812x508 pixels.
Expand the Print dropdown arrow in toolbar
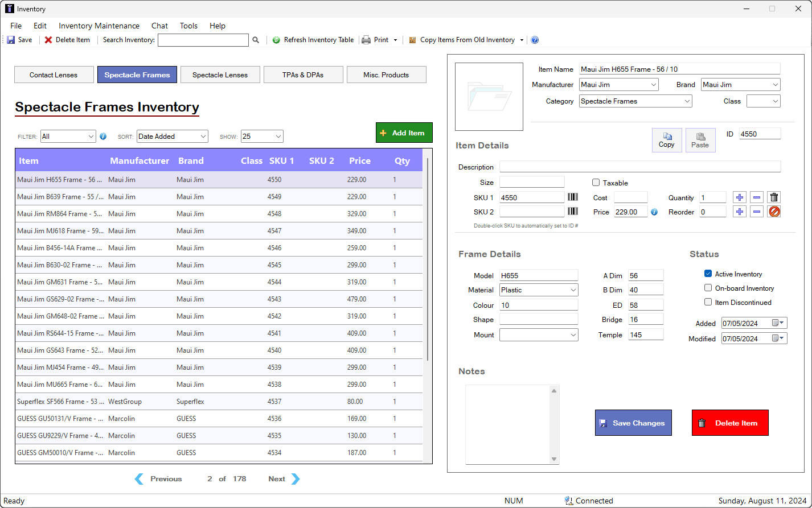(395, 40)
